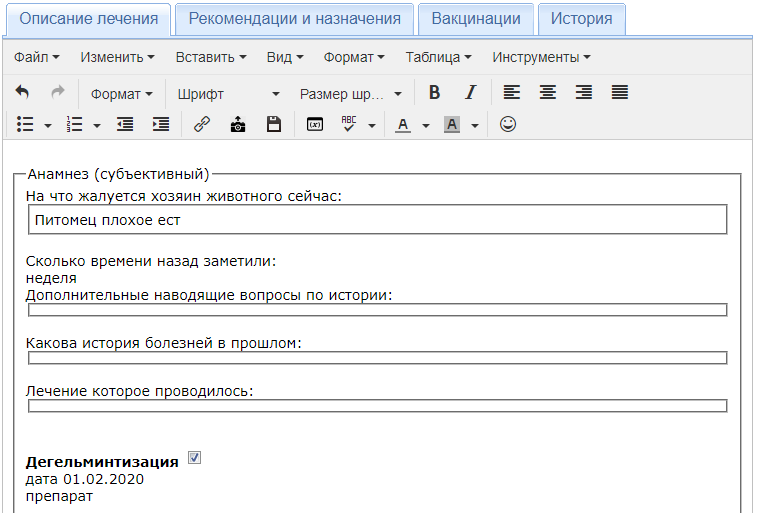The height and width of the screenshot is (513, 757).
Task: Click the История болезней в прошлом field
Action: pos(377,357)
